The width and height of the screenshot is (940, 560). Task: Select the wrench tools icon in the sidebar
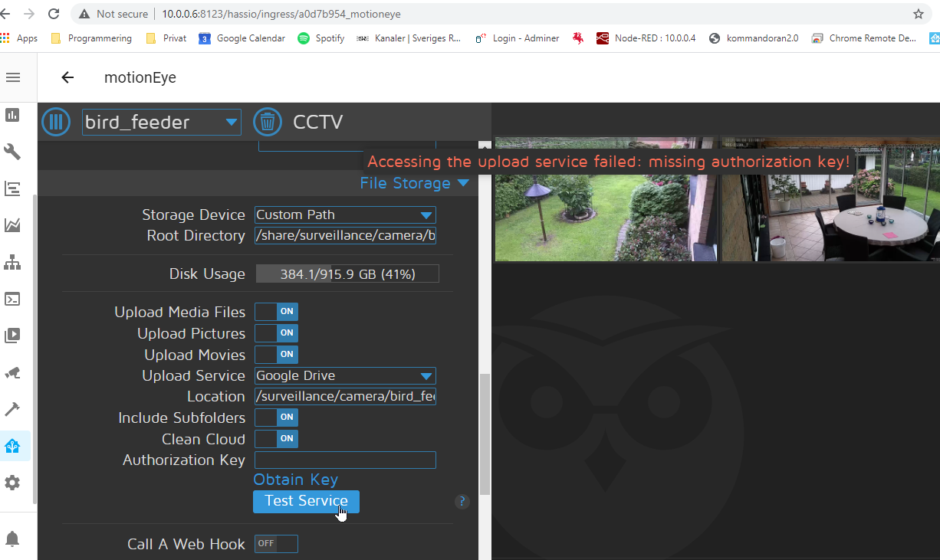point(12,151)
